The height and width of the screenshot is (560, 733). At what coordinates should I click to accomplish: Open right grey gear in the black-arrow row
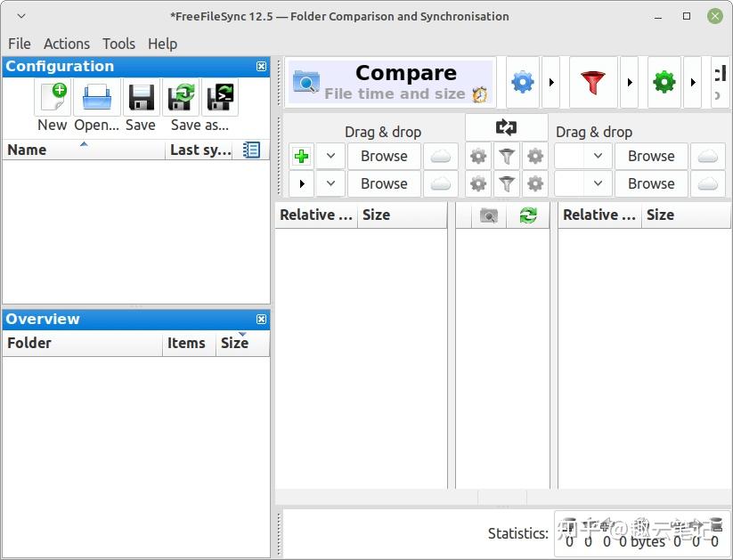(534, 183)
